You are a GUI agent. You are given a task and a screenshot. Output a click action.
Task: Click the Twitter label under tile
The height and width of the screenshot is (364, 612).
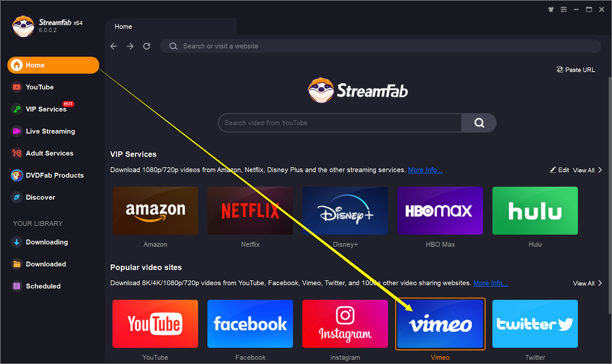[535, 357]
